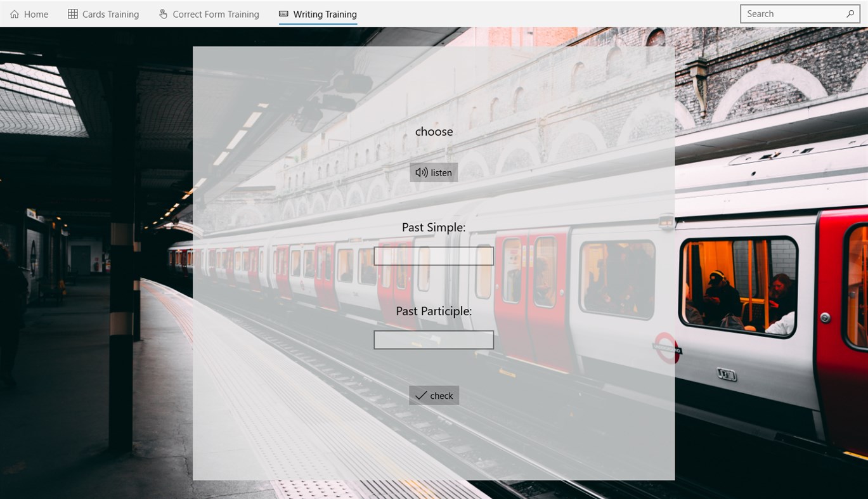Submit answers with the check button
This screenshot has height=499, width=868.
434,396
